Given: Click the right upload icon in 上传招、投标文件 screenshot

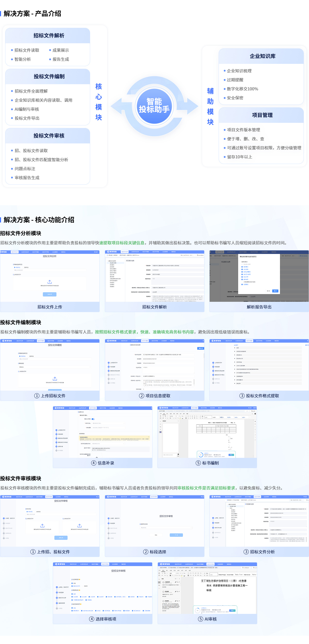Looking at the screenshot, I should [x=80, y=526].
